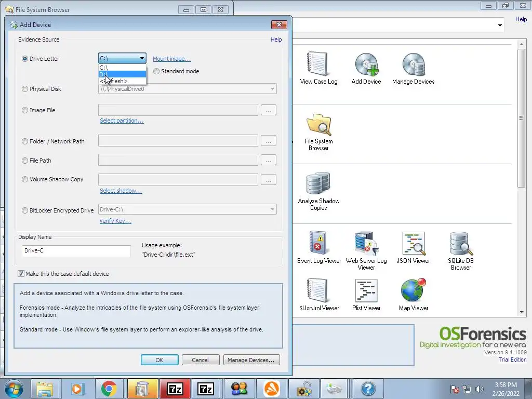This screenshot has height=399, width=532.
Task: Open the two-people users taskbar icon
Action: pos(239,389)
